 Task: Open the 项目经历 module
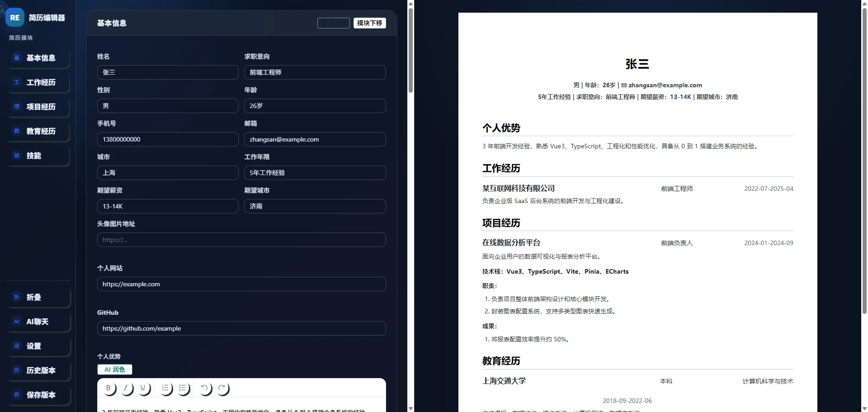pyautogui.click(x=38, y=107)
